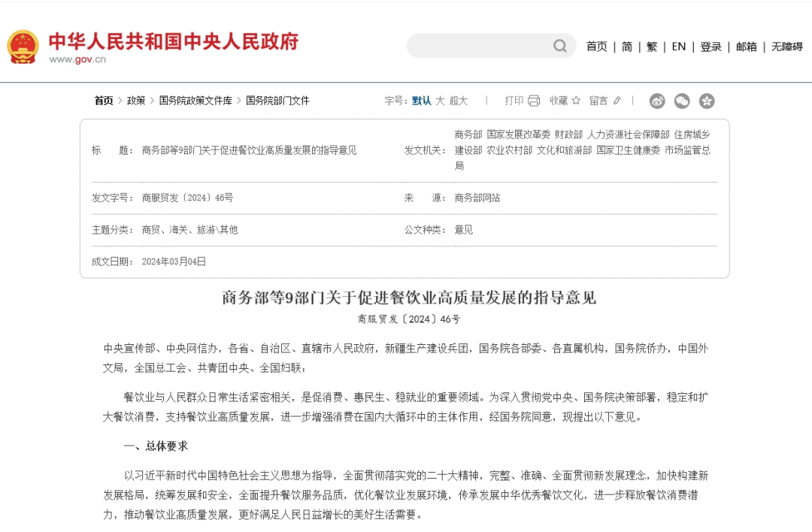Image resolution: width=812 pixels, height=532 pixels.
Task: Click document number 商服贸发〔2024〕46号 in the info table
Action: coord(187,198)
